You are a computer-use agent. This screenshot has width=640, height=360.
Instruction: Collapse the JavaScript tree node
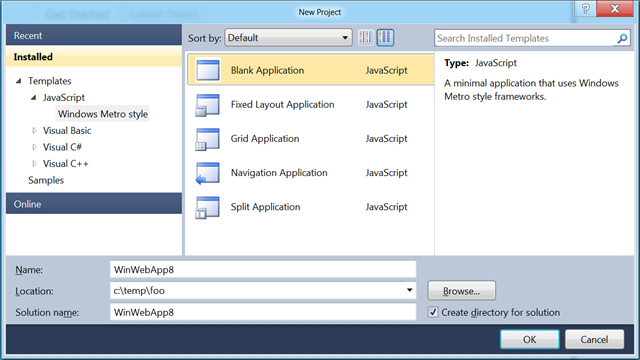(x=34, y=98)
